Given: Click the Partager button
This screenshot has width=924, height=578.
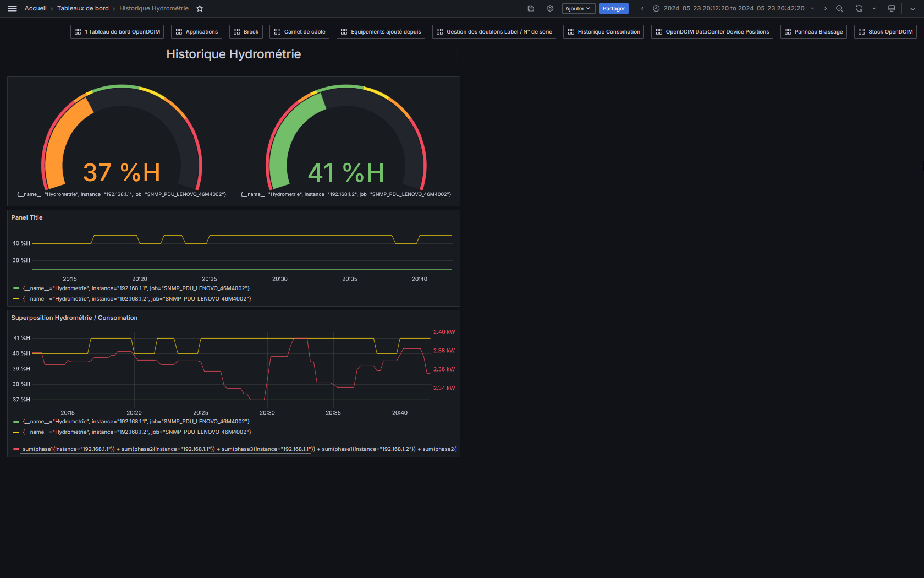Looking at the screenshot, I should click(614, 8).
